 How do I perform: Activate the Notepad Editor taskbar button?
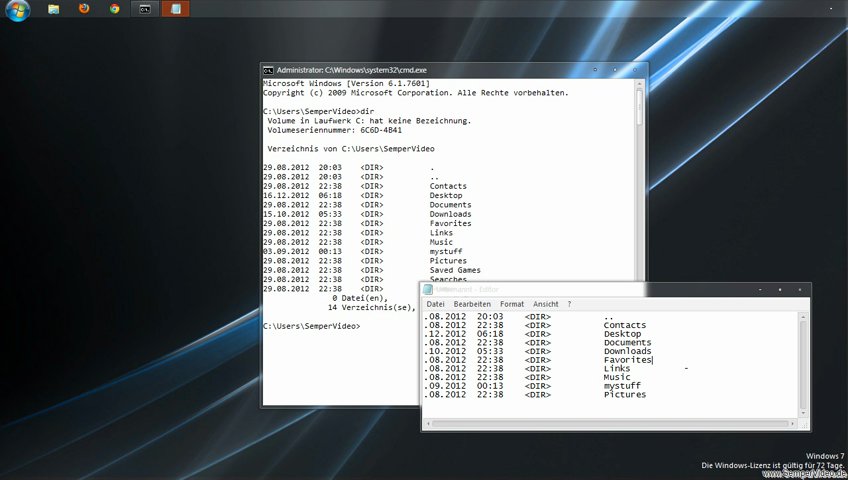pos(175,9)
